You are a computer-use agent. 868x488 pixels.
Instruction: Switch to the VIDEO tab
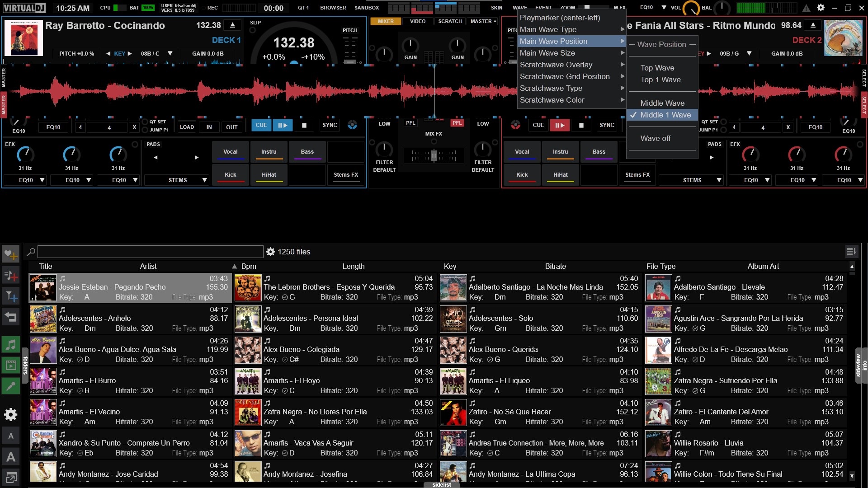[x=418, y=21]
